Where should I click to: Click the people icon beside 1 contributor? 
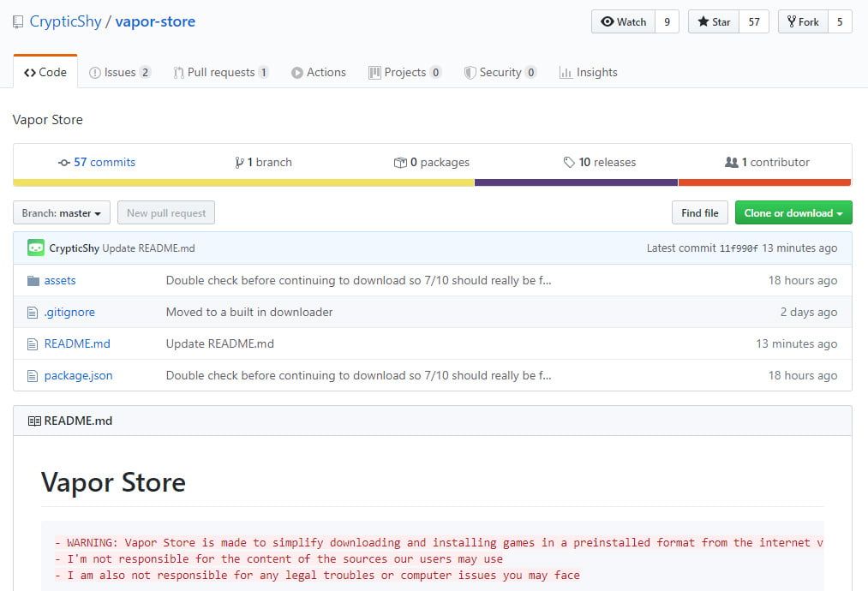tap(731, 162)
